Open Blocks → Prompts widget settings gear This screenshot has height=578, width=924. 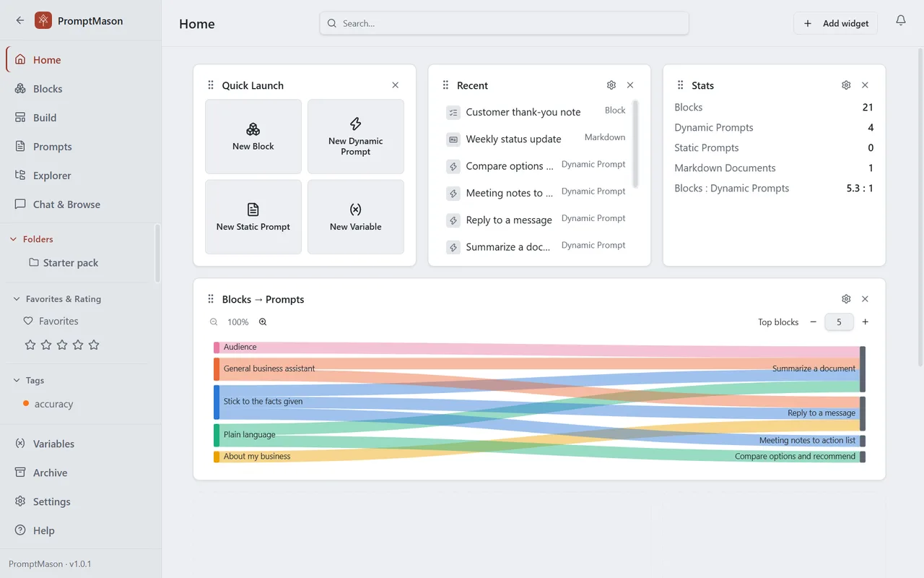[x=846, y=299]
